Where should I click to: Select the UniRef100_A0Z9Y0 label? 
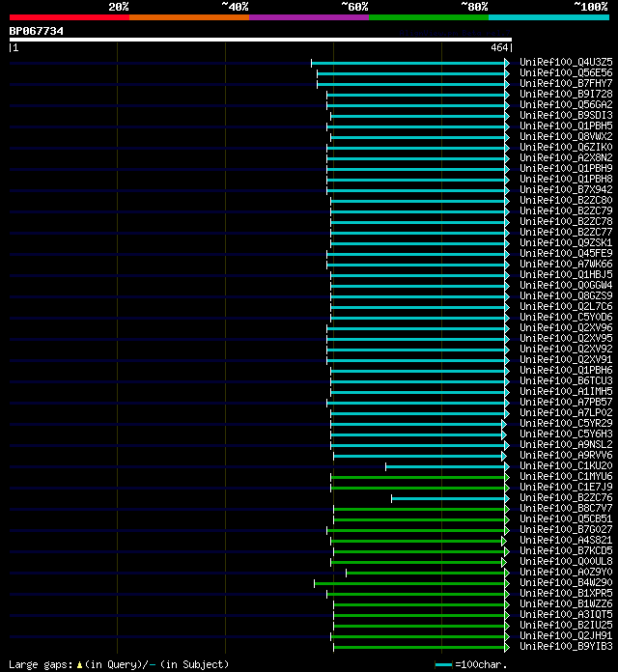pyautogui.click(x=566, y=572)
